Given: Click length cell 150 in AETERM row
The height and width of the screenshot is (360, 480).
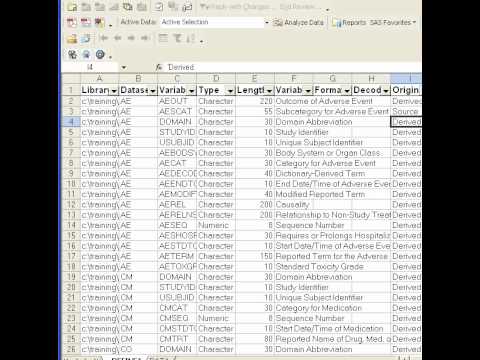Looking at the screenshot, I should point(255,256).
